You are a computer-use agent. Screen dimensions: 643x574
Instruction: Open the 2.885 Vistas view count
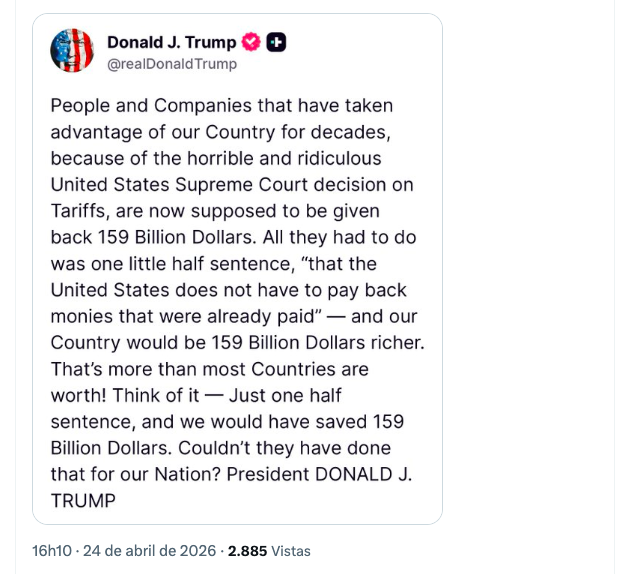269,551
